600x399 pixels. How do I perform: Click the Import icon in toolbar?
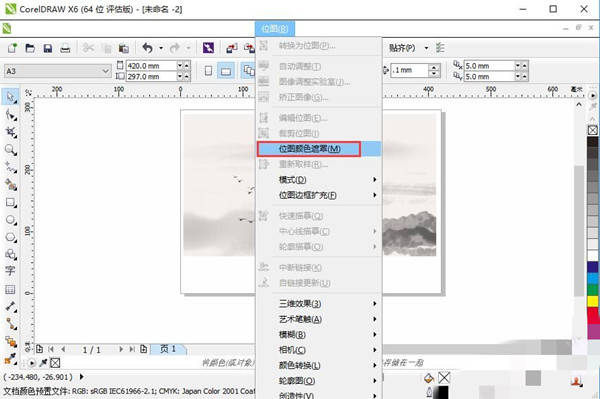click(232, 48)
